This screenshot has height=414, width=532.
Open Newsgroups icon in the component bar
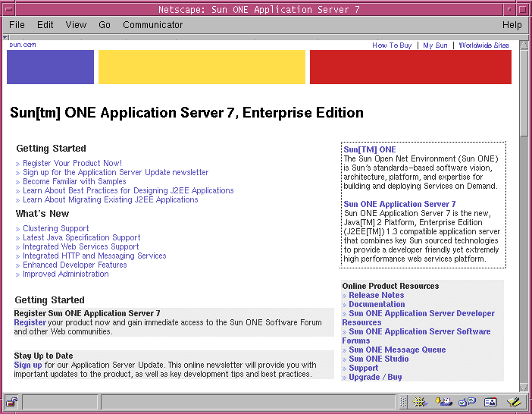467,402
